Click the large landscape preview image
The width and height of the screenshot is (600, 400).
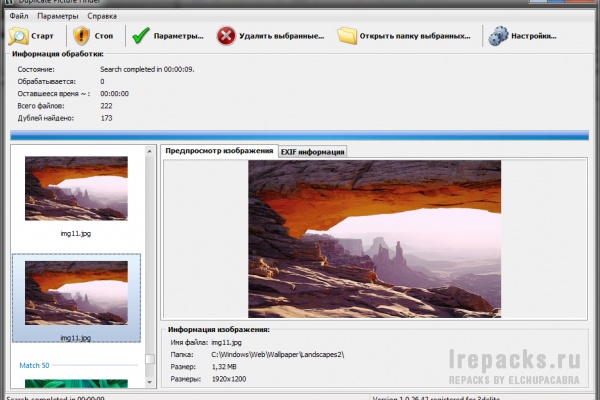(x=374, y=239)
